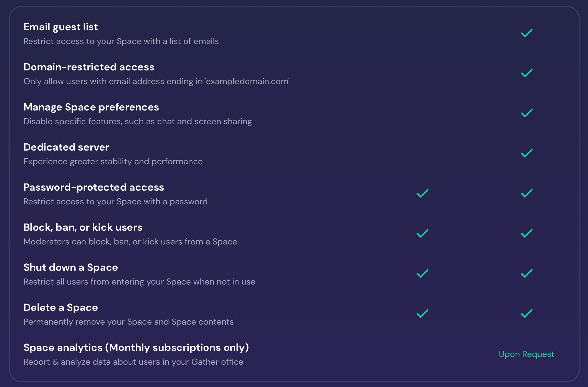Click the Password-protected access heading
The width and height of the screenshot is (588, 387).
94,187
